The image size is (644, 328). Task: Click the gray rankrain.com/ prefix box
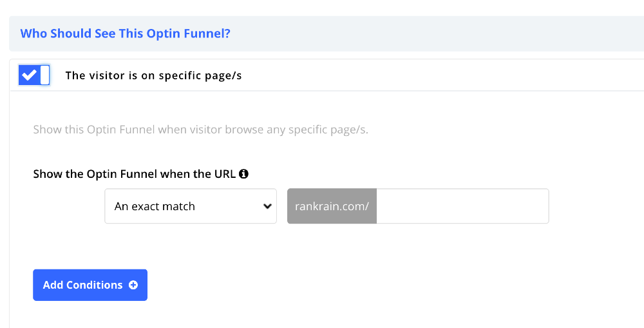click(x=332, y=206)
